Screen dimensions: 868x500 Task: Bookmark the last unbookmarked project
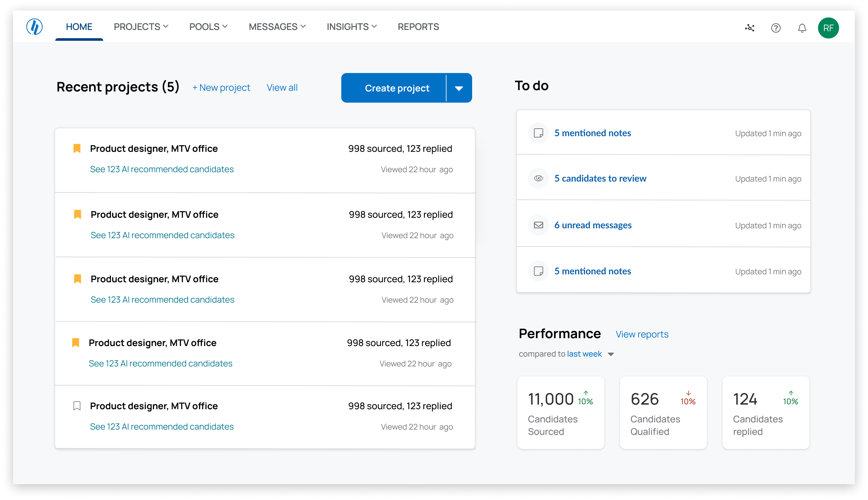point(77,406)
